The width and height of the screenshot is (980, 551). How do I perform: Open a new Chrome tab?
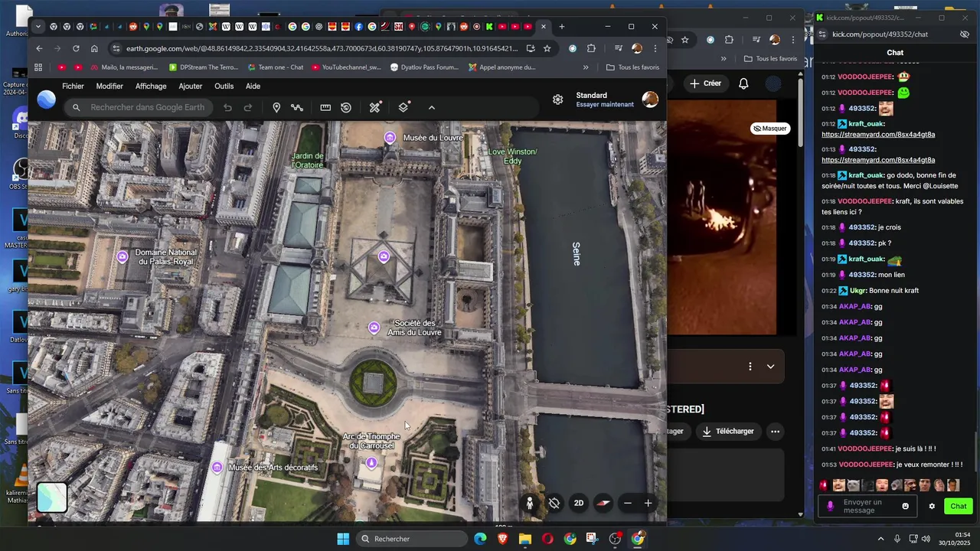(562, 27)
